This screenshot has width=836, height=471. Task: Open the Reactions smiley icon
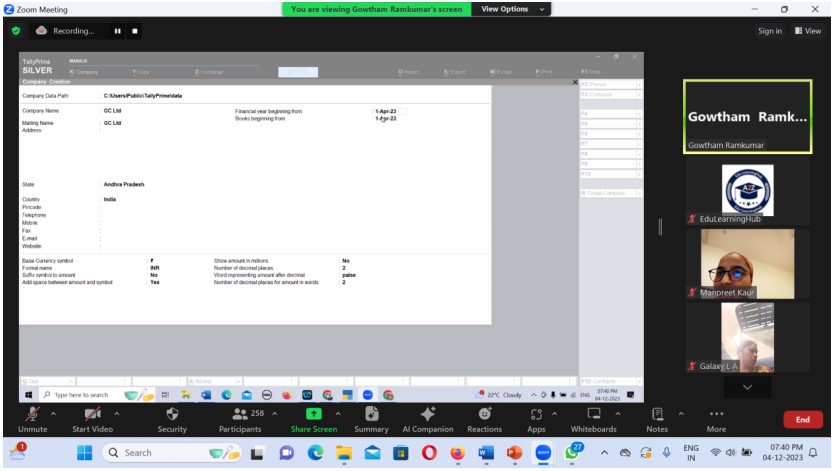pyautogui.click(x=484, y=415)
